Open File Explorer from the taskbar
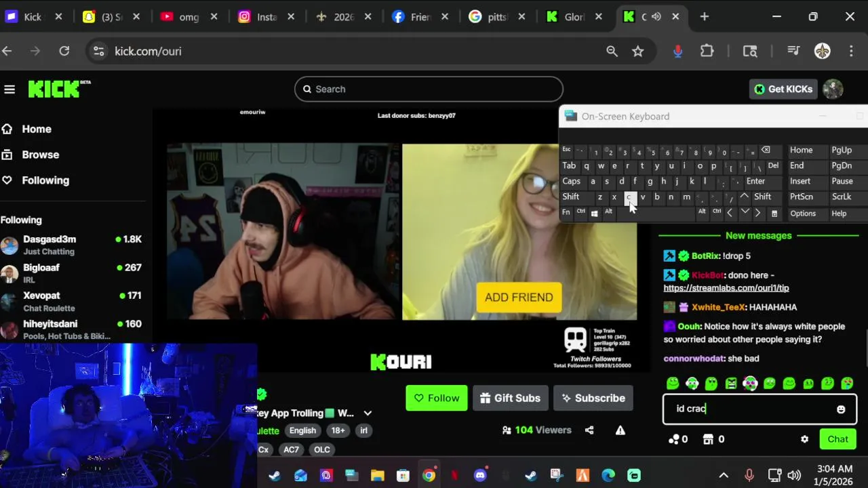 [377, 475]
